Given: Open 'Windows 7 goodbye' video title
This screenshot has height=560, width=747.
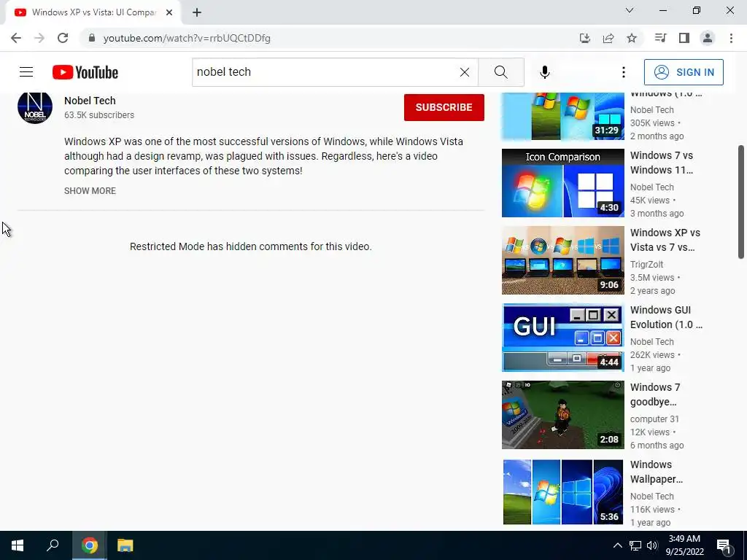Looking at the screenshot, I should (655, 394).
